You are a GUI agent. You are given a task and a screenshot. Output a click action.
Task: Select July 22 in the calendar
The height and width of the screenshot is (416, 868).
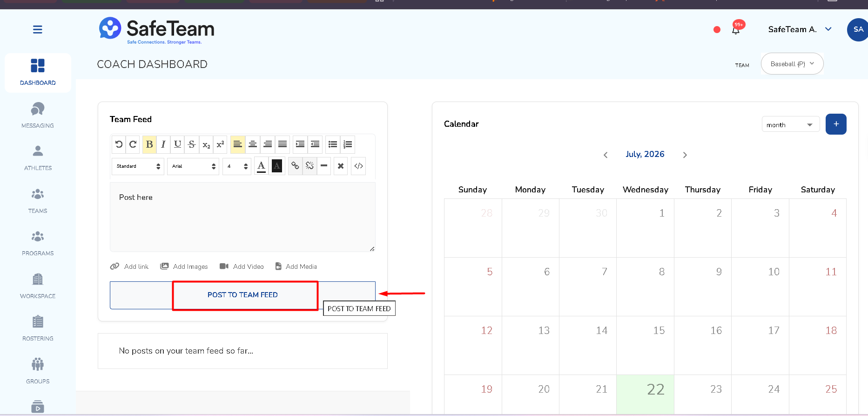tap(645, 394)
